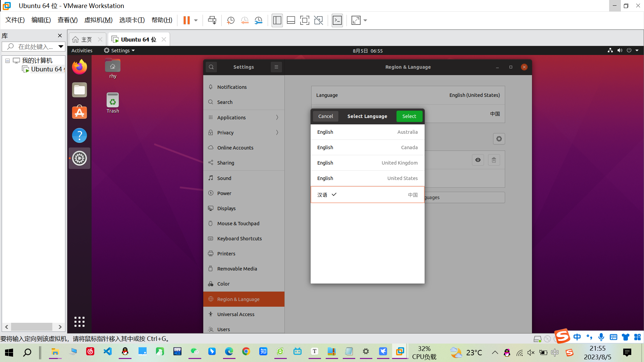Open the App Center icon

click(x=79, y=112)
